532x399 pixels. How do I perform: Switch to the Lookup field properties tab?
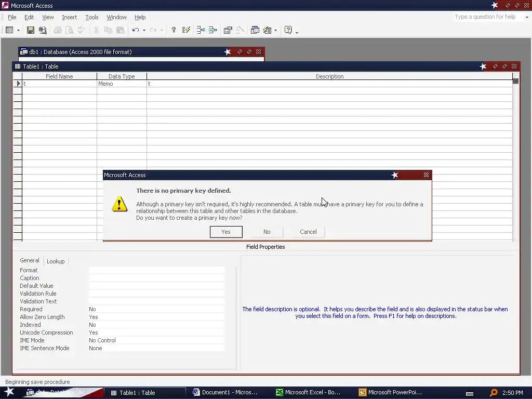[56, 261]
